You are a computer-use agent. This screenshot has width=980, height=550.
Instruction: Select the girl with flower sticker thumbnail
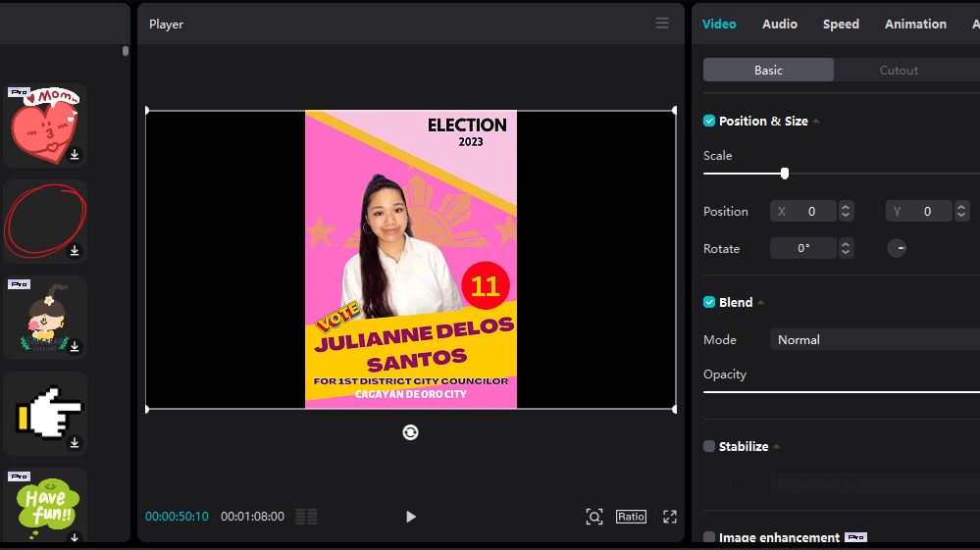45,317
